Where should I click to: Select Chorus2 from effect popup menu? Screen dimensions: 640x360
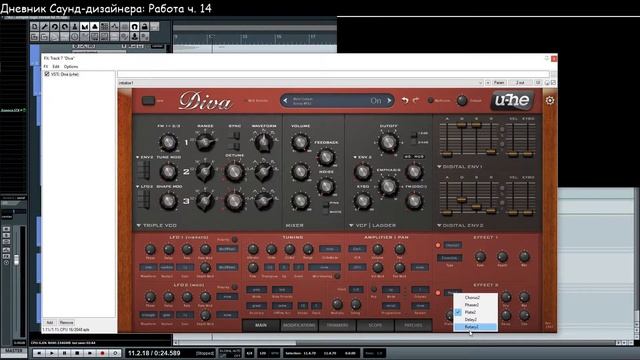pyautogui.click(x=476, y=298)
